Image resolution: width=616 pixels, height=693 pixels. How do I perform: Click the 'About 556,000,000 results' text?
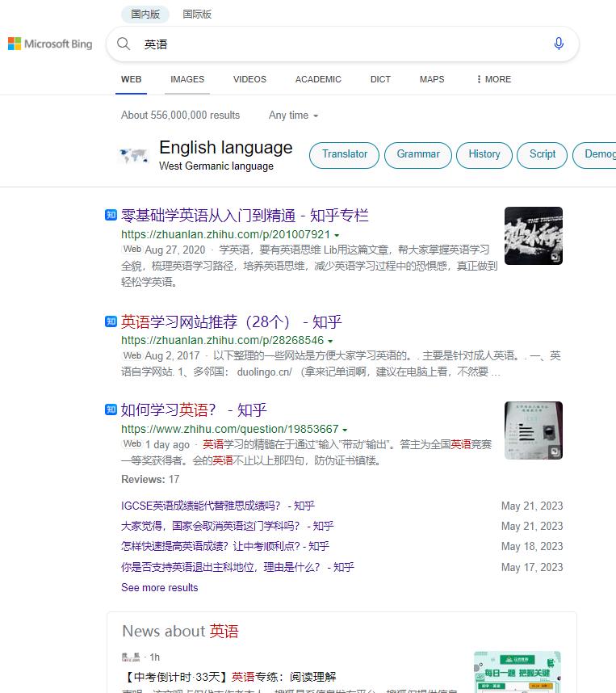coord(180,115)
